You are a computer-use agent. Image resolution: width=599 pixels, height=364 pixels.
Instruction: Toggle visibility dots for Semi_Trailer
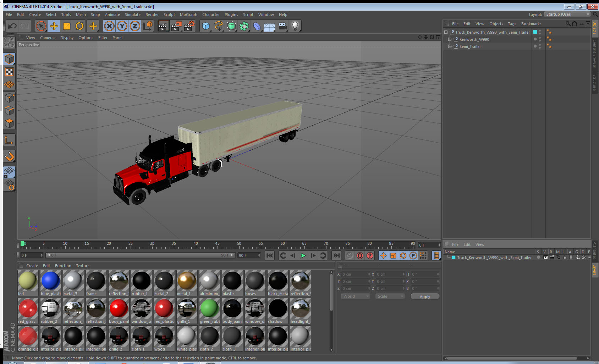pyautogui.click(x=540, y=46)
